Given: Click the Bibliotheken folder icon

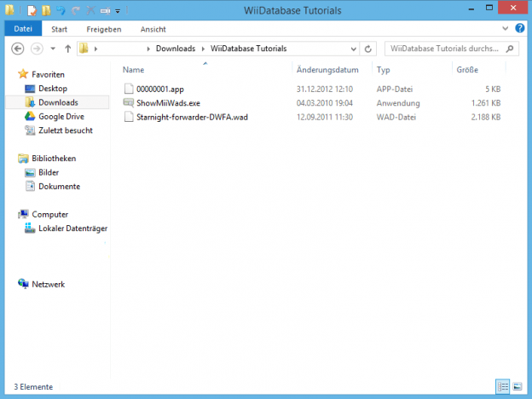Looking at the screenshot, I should coord(23,158).
